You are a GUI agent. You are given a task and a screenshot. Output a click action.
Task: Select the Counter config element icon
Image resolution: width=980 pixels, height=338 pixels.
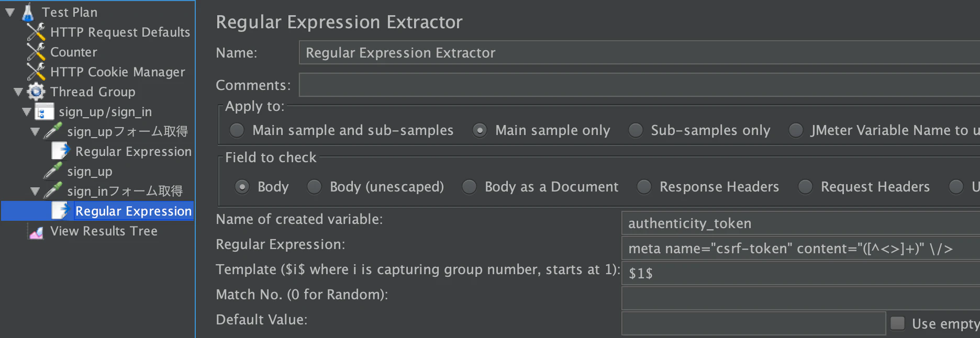tap(36, 52)
